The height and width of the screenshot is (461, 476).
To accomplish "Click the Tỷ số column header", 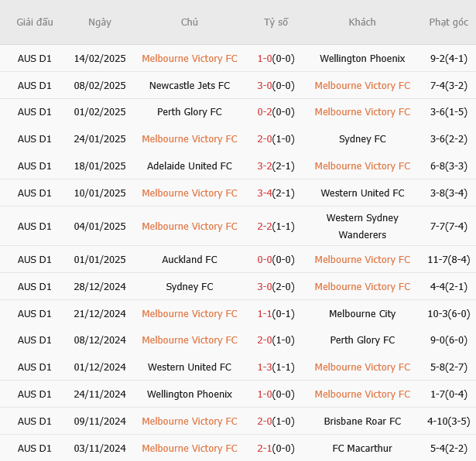I will 276,22.
